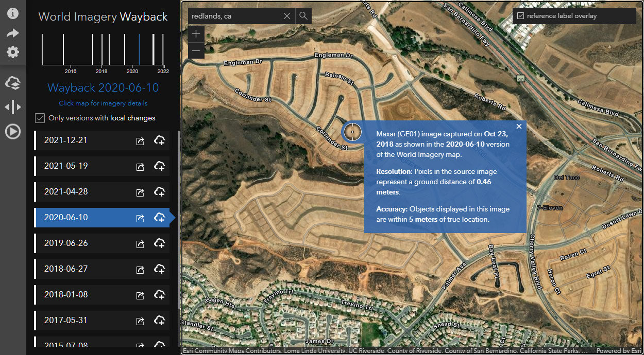This screenshot has width=644, height=355.
Task: Click the save web map cloud icon in sidebar
Action: [12, 83]
